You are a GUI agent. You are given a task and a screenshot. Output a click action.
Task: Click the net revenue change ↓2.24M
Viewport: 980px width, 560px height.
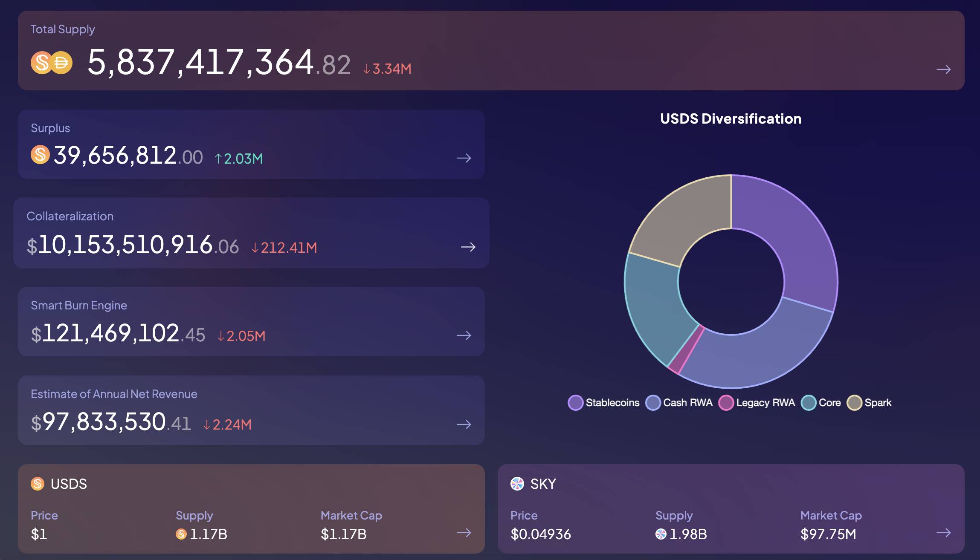(227, 425)
